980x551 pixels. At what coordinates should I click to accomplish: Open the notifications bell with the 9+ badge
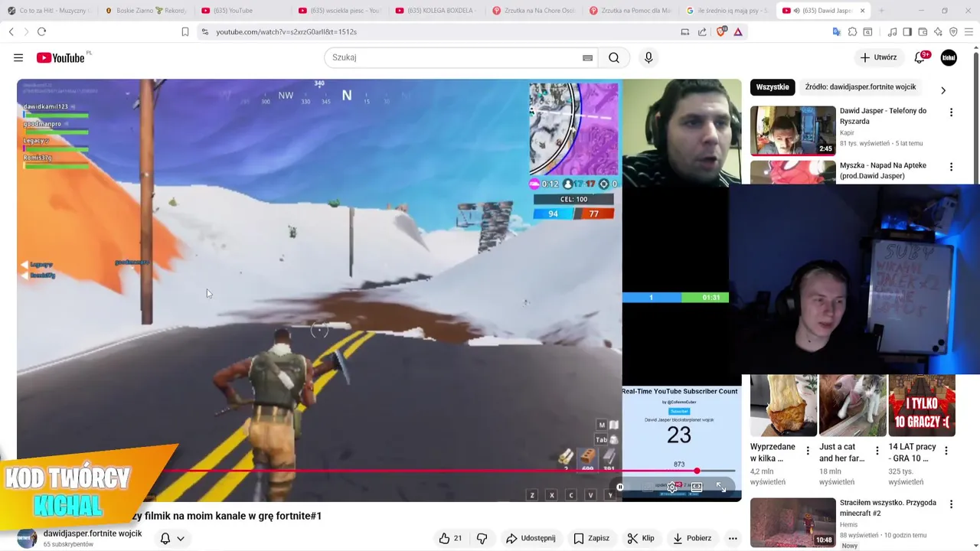tap(920, 57)
